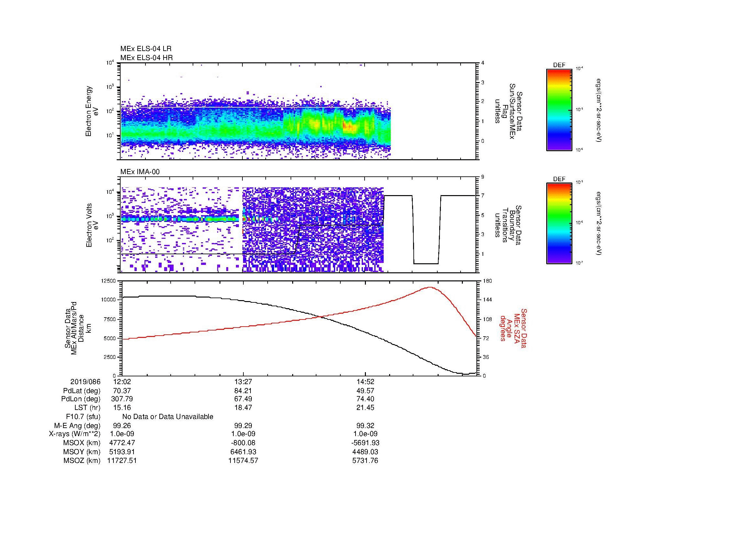756x534 pixels.
Task: Click the 'F10.7 (sfu)' row label
Action: [83, 417]
